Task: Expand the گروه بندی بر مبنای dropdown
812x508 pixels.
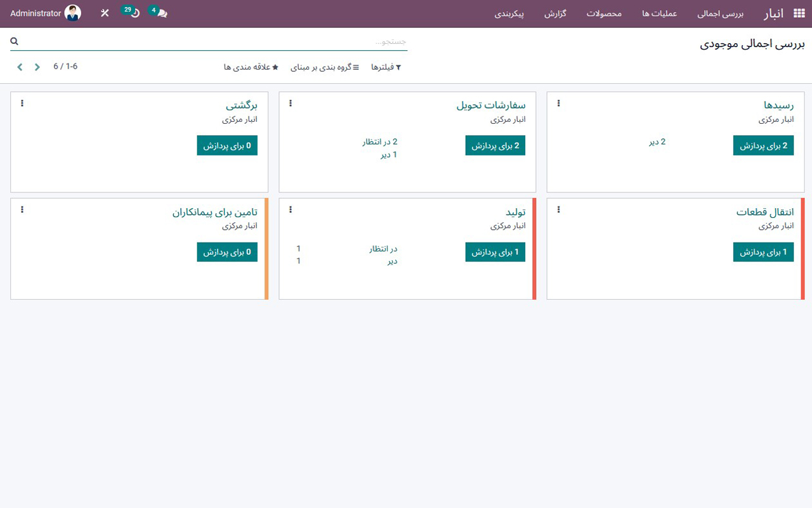Action: pyautogui.click(x=325, y=67)
